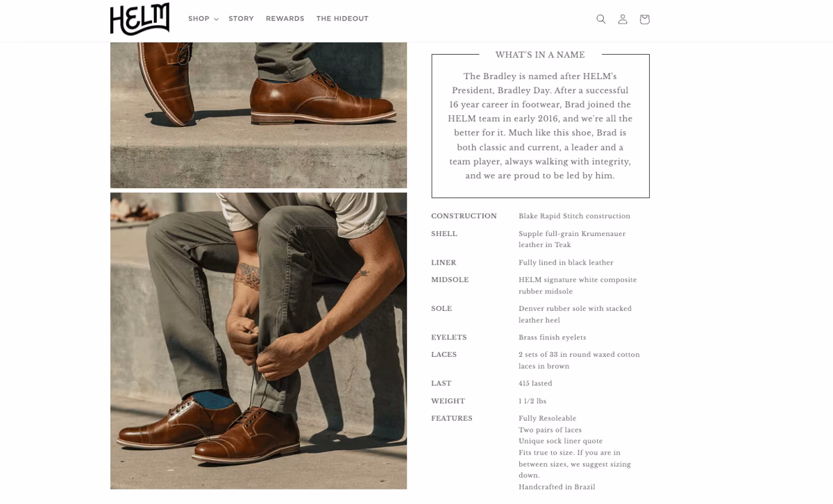
Task: Click the HELM logo
Action: 140,19
